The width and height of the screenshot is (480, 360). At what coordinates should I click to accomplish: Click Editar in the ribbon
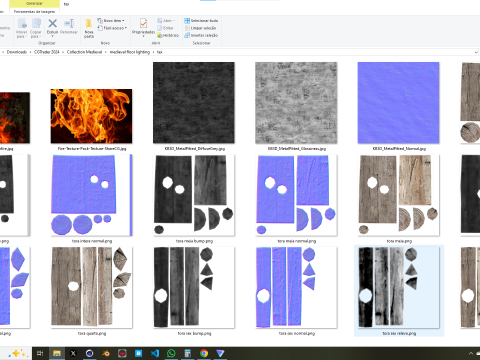165,28
